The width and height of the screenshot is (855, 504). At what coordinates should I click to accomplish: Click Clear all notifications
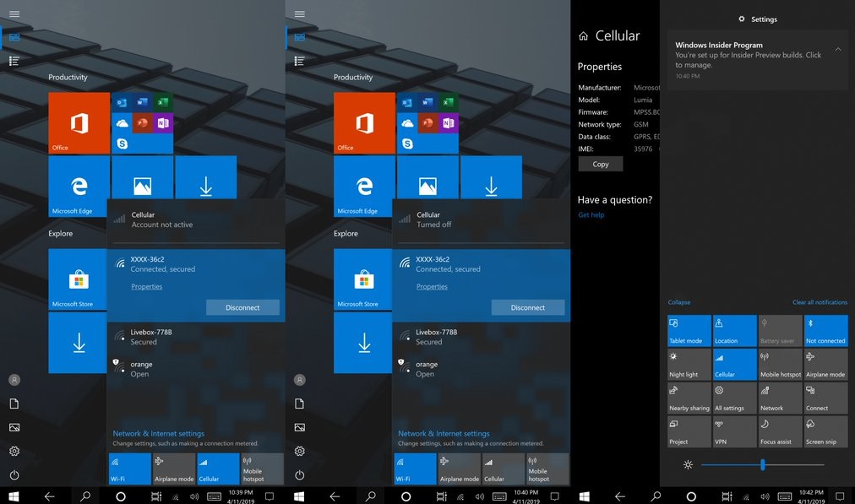[x=820, y=302]
